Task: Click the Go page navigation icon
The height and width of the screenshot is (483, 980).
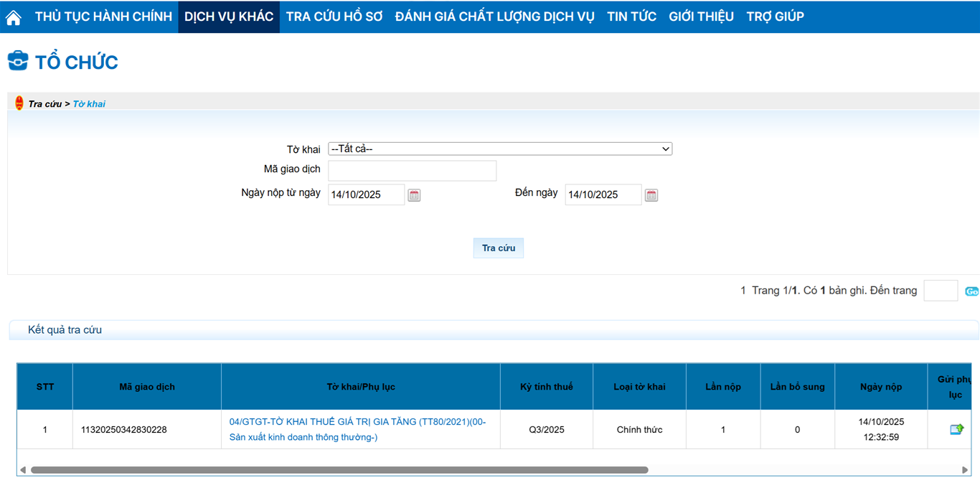Action: [971, 291]
